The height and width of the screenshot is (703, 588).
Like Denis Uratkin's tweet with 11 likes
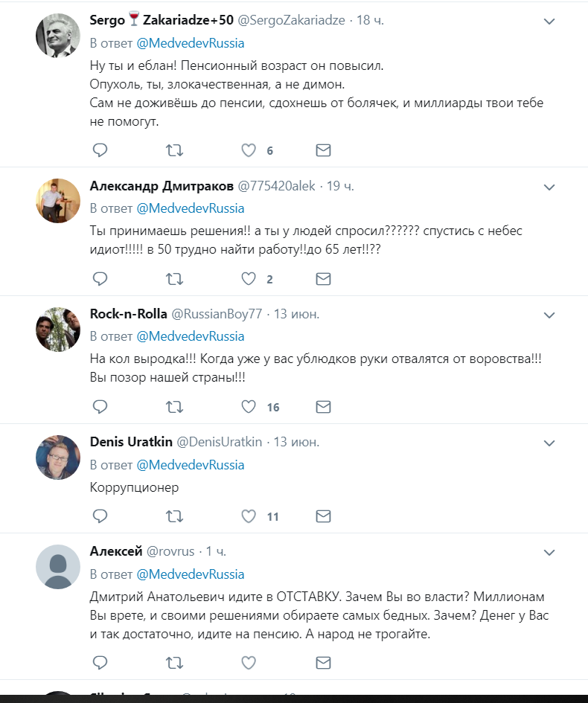pos(249,516)
